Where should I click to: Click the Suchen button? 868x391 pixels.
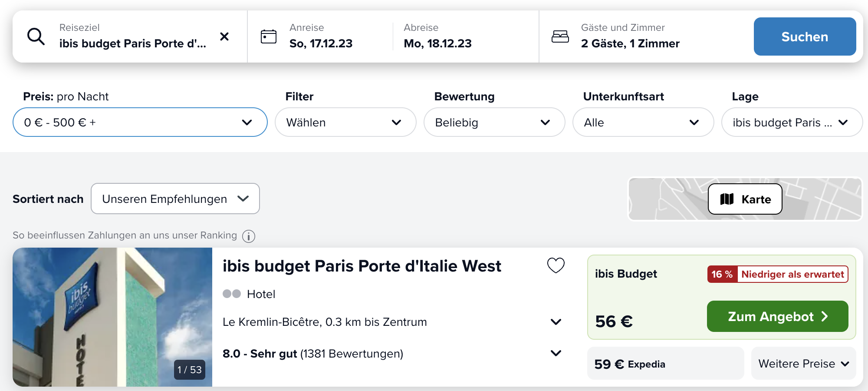804,36
